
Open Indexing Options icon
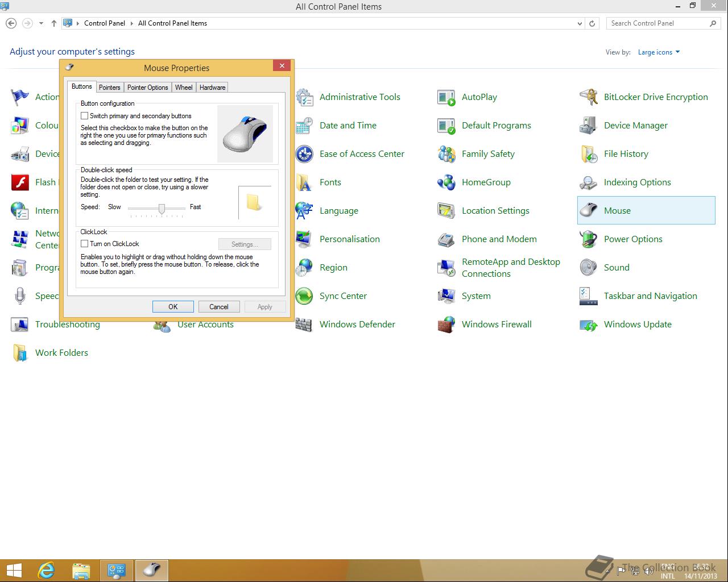(589, 182)
